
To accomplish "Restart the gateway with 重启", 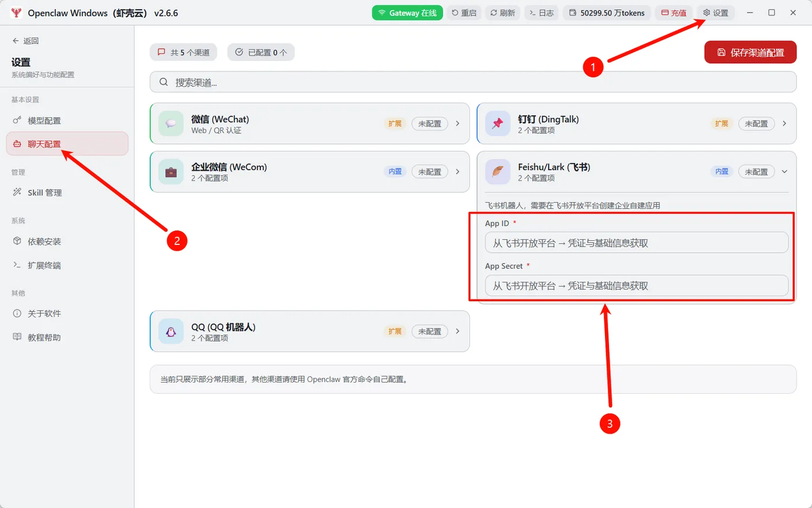I will pyautogui.click(x=464, y=13).
